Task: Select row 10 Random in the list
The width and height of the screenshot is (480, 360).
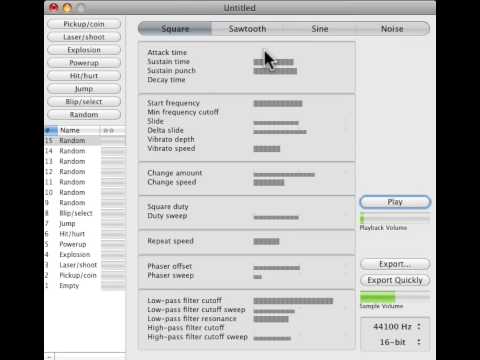Action: 85,192
